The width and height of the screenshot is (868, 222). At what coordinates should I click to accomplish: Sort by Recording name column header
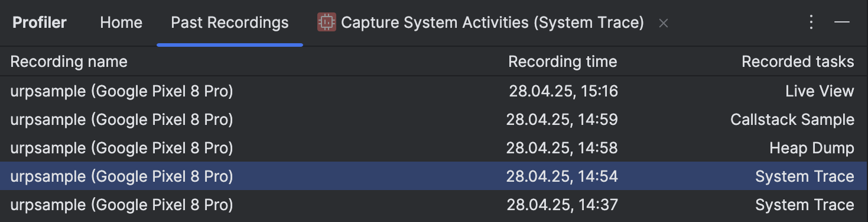[x=69, y=61]
